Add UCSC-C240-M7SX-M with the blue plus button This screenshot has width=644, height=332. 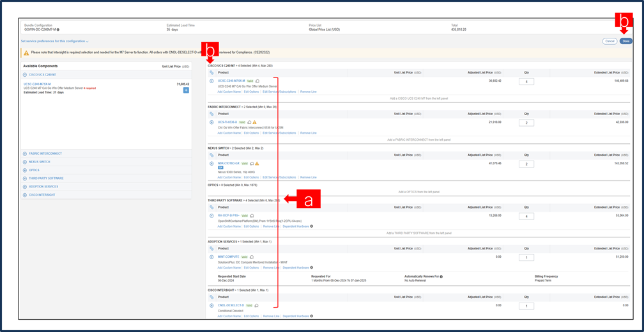pyautogui.click(x=186, y=90)
